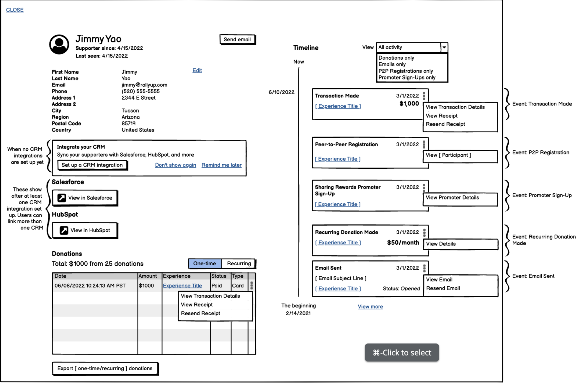Choose View Transaction Details in timeline menu
Viewport: 588px width, 390px height.
pos(455,107)
